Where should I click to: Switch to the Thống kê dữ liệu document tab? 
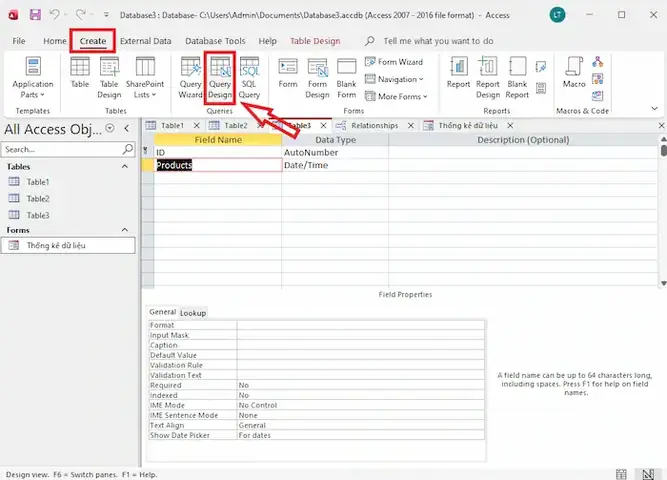467,126
